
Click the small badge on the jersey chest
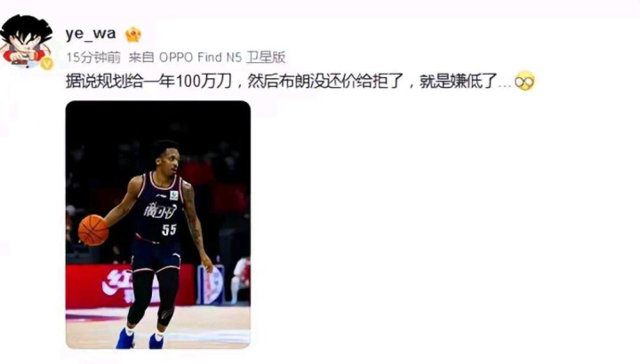[x=174, y=195]
